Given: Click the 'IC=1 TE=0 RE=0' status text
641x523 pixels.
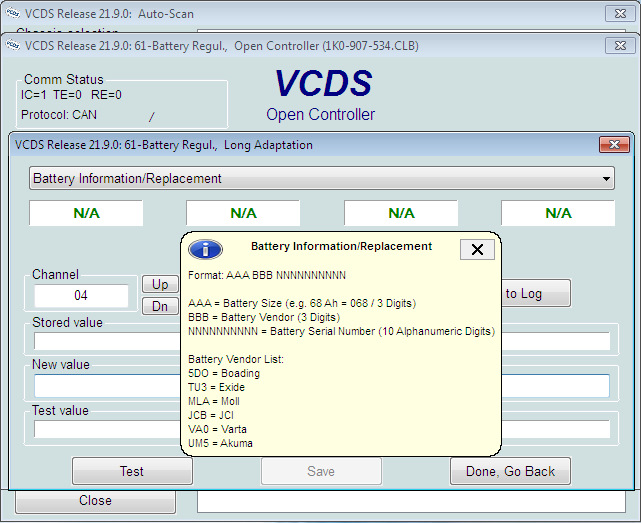Looking at the screenshot, I should click(x=71, y=95).
